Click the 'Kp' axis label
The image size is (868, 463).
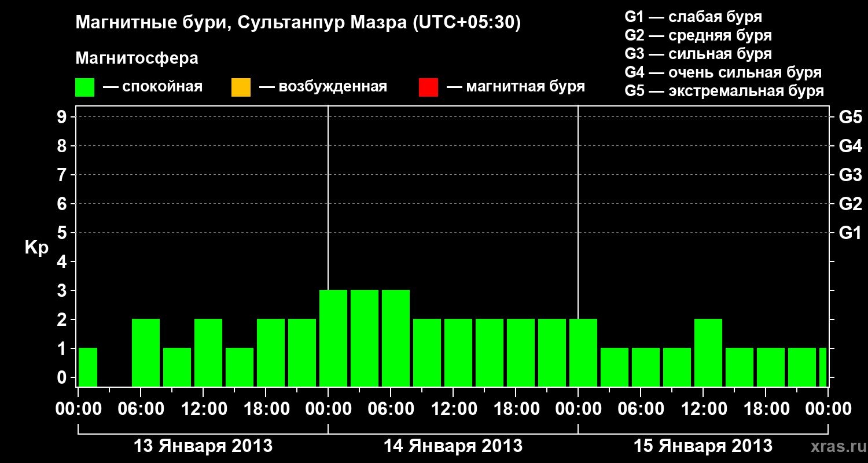[36, 248]
